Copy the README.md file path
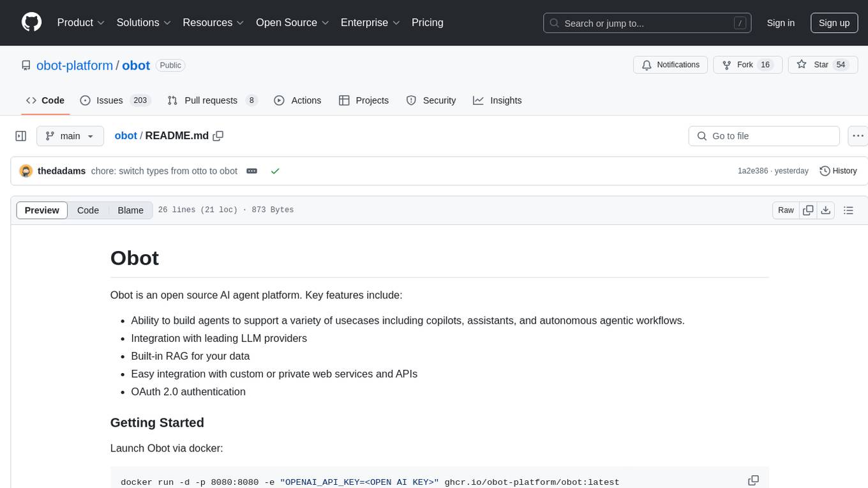The height and width of the screenshot is (488, 868). [x=218, y=136]
